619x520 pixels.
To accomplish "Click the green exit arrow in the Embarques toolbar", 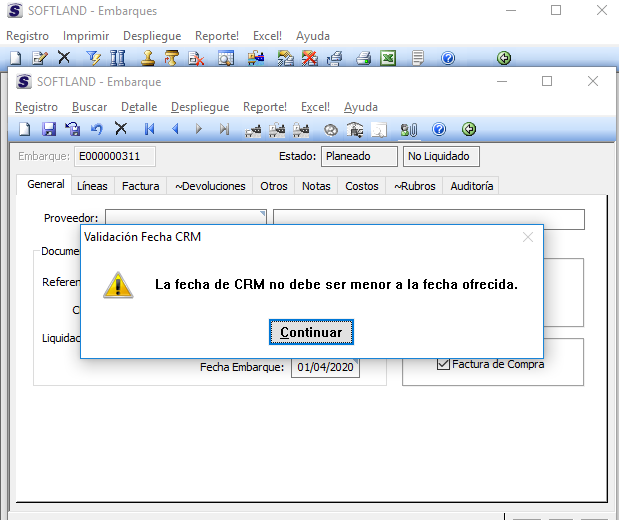I will [x=504, y=58].
